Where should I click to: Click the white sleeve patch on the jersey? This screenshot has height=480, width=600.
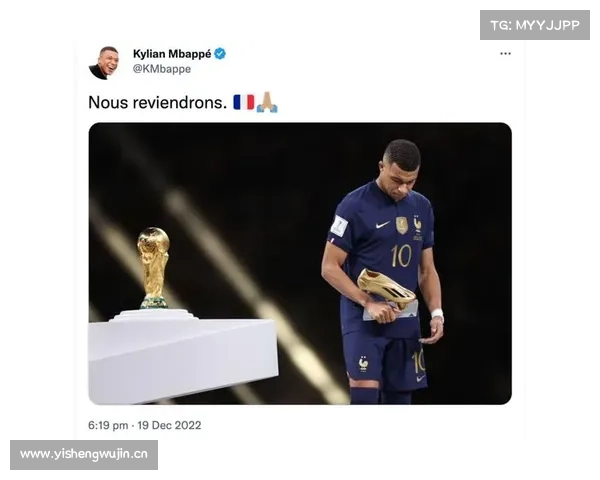tap(339, 226)
